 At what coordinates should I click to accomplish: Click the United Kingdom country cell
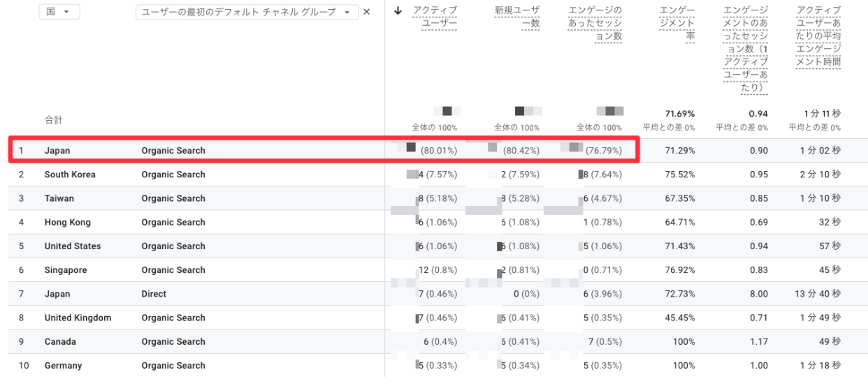click(78, 318)
